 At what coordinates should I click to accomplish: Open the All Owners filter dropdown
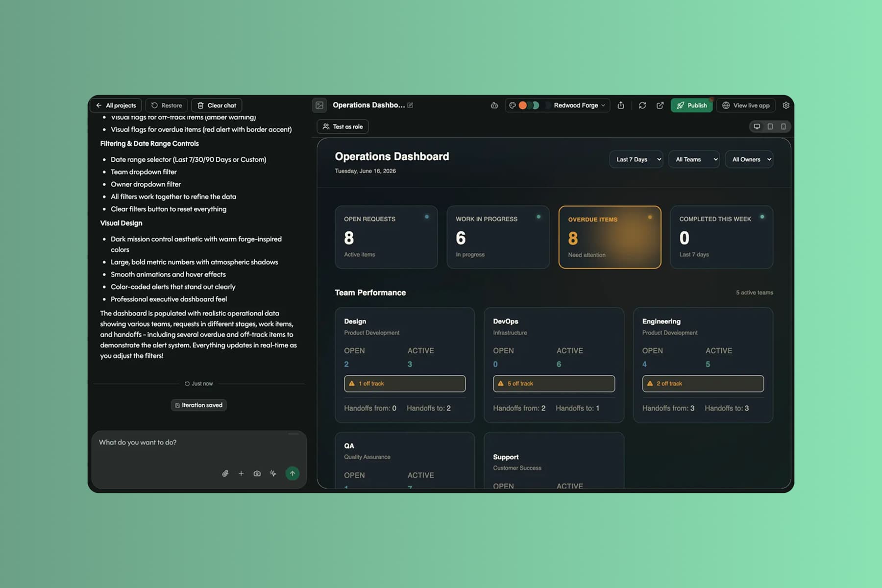749,159
